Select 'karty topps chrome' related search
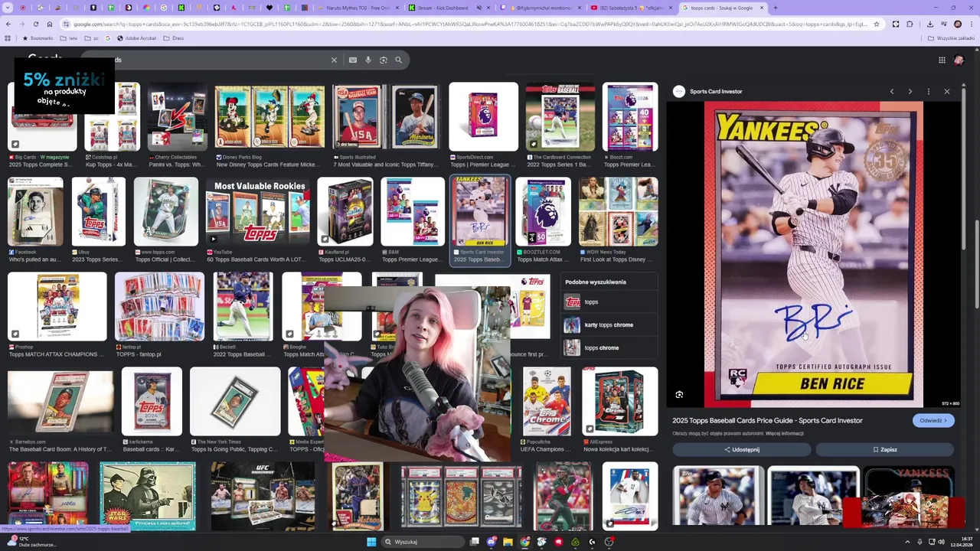Screen dimensions: 980x551 pos(609,324)
